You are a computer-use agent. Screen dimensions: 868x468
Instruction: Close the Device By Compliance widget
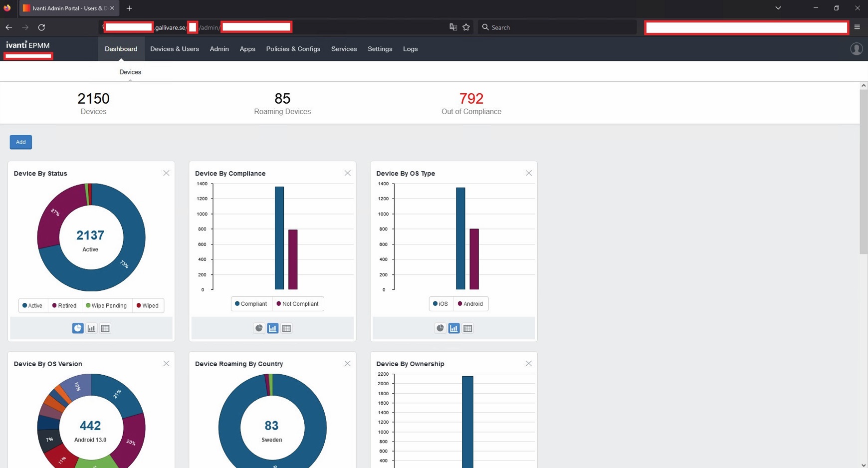pyautogui.click(x=347, y=173)
